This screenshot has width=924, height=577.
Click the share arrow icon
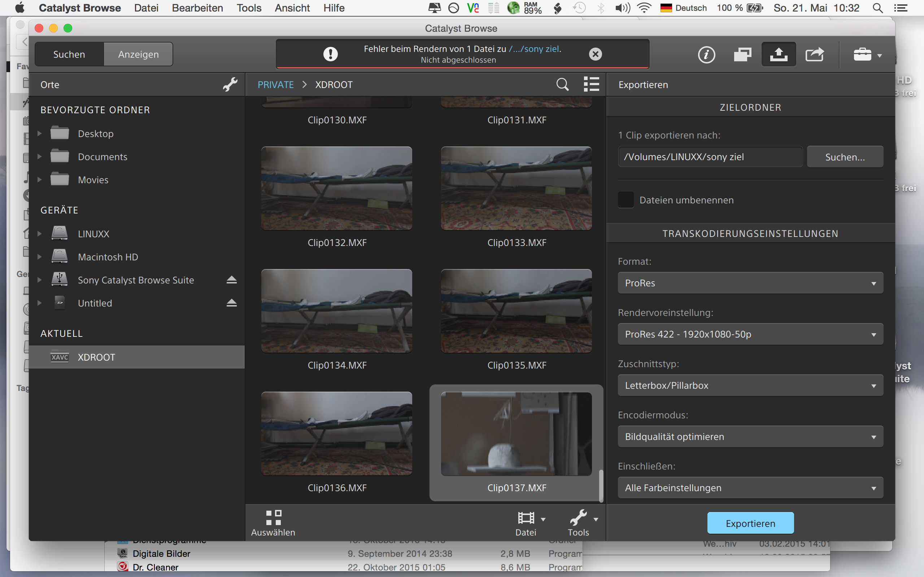click(814, 54)
